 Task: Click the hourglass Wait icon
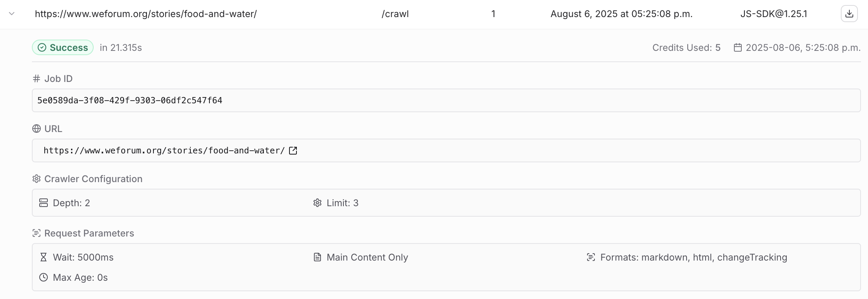click(x=44, y=257)
